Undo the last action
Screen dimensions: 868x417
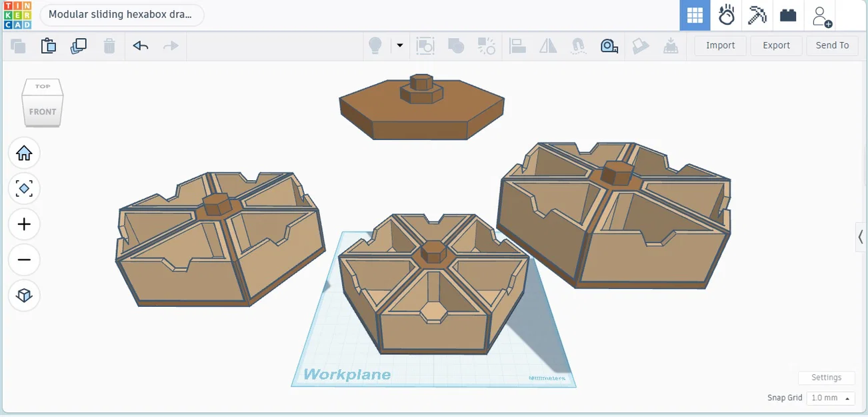(x=141, y=45)
